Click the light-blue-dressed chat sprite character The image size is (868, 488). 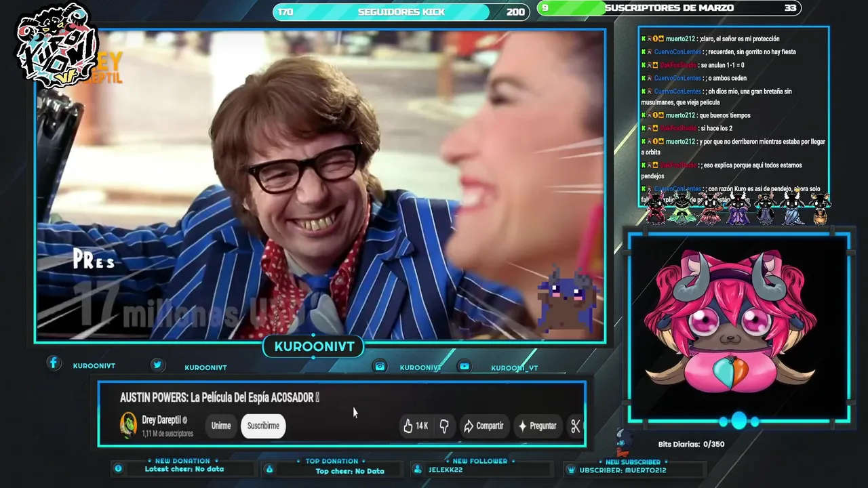click(792, 207)
